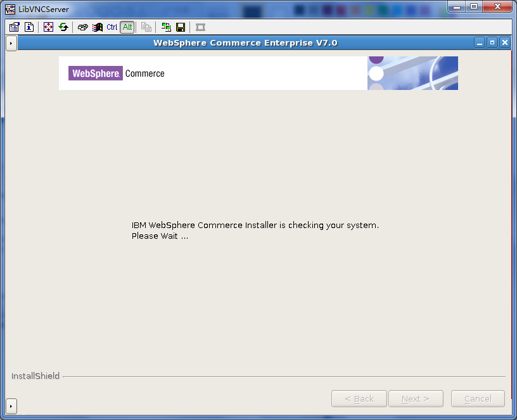Expand the arrow at bottom-left corner

[x=11, y=406]
